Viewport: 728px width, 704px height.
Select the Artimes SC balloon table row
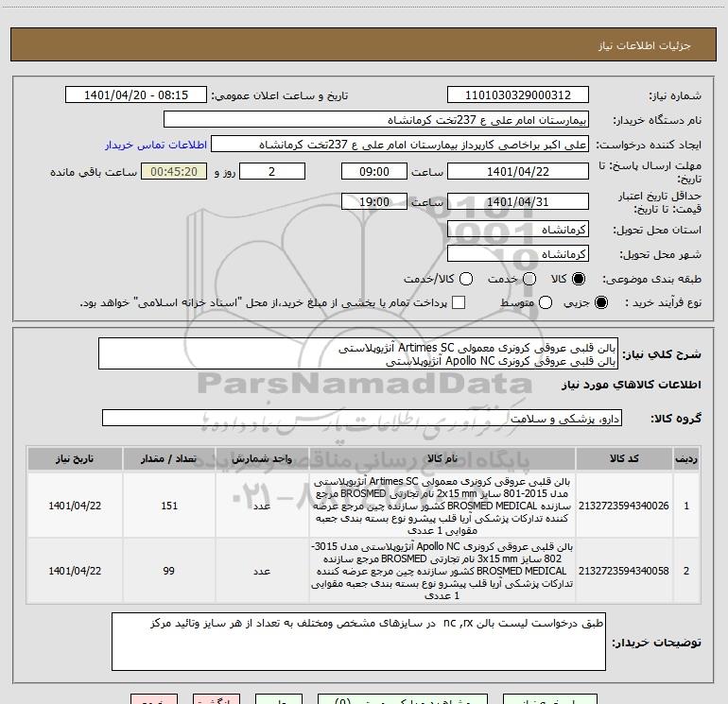tap(364, 506)
